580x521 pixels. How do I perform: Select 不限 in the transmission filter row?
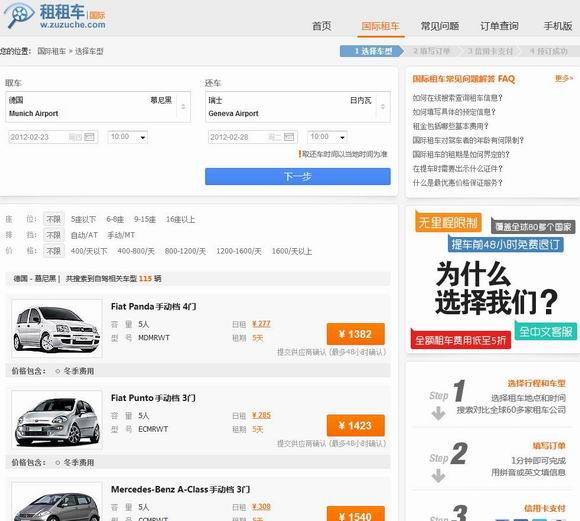pyautogui.click(x=54, y=235)
